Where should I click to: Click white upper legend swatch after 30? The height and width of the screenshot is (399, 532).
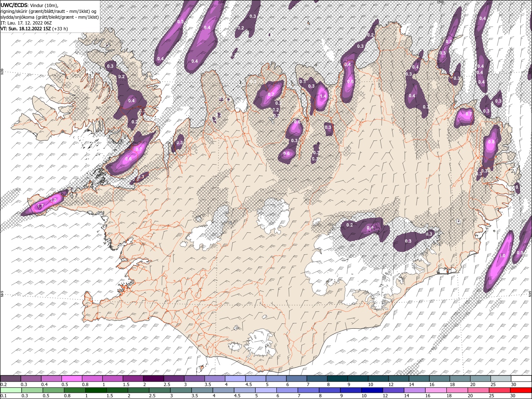(x=522, y=379)
